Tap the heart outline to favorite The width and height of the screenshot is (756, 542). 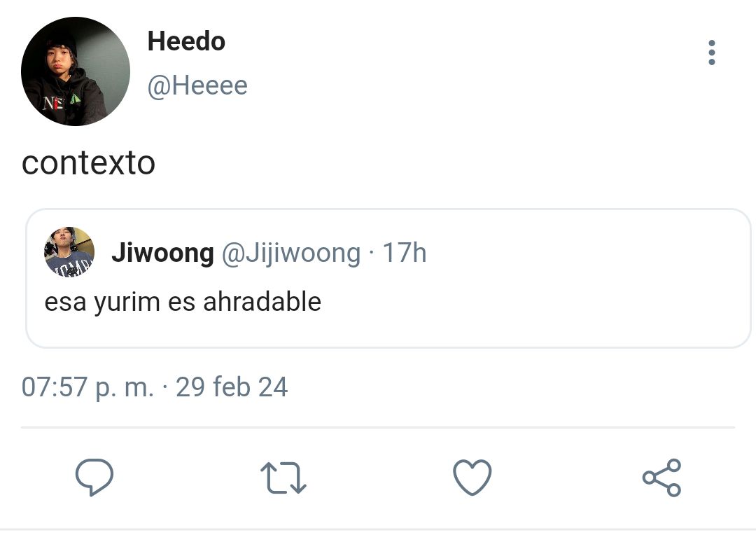(472, 477)
